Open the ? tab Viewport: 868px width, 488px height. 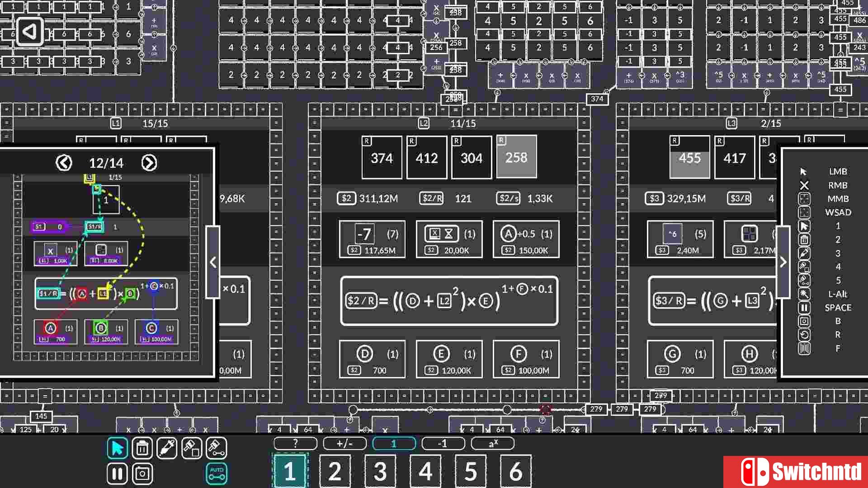coord(296,444)
